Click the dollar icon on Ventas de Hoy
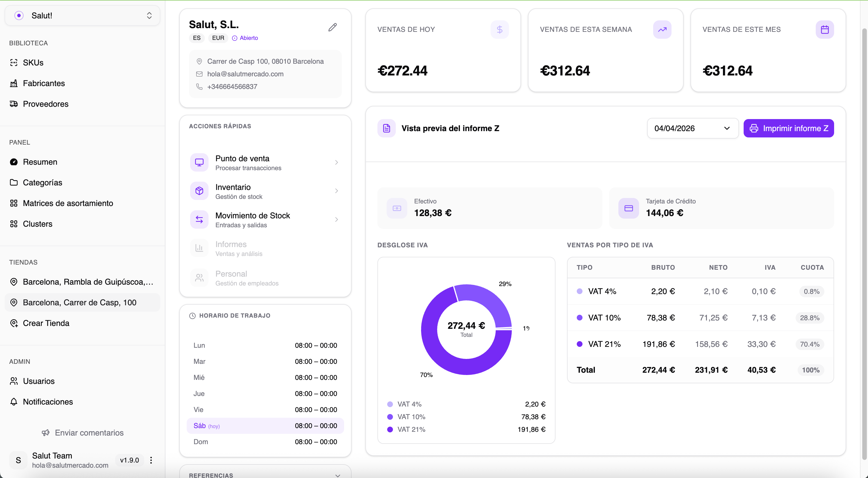 [x=499, y=29]
